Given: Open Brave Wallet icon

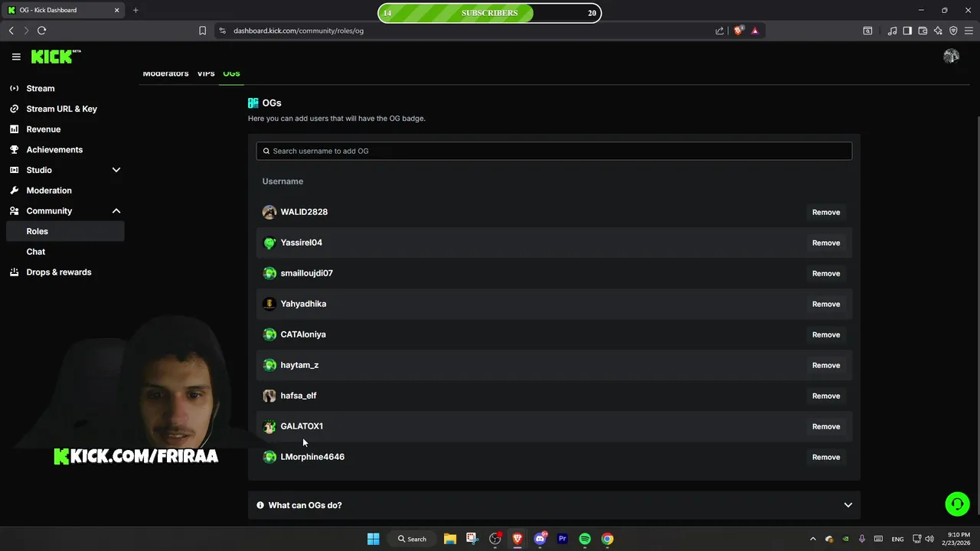Looking at the screenshot, I should click(x=923, y=31).
